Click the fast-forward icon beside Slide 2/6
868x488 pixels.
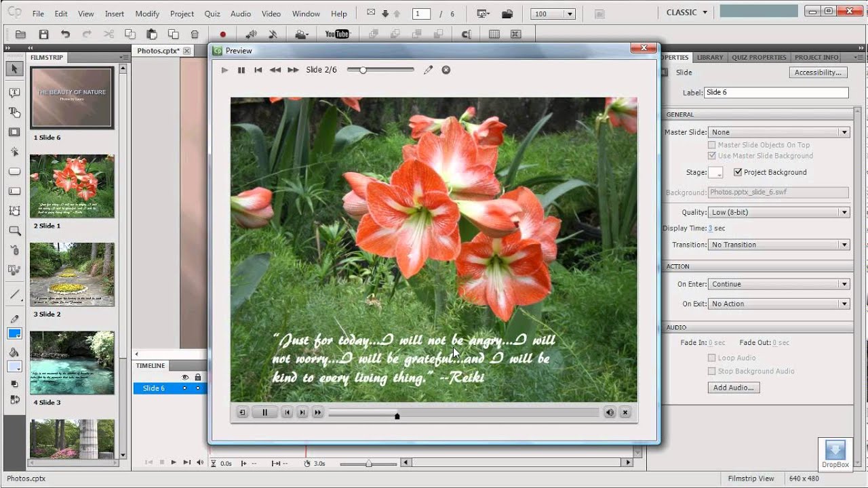tap(293, 70)
